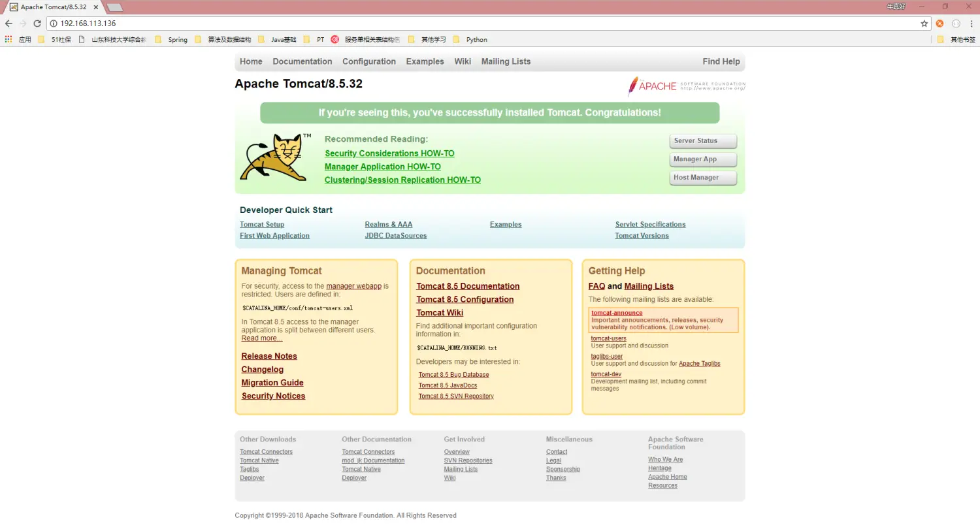The width and height of the screenshot is (980, 531).
Task: Open Tomcat 8.5 JavaDocs link
Action: [x=448, y=386]
